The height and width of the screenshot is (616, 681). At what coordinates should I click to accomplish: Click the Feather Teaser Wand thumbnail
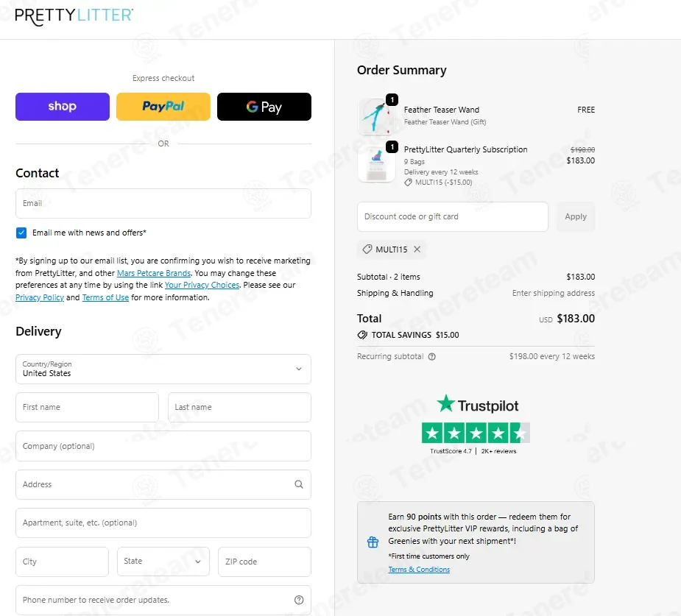pos(376,116)
